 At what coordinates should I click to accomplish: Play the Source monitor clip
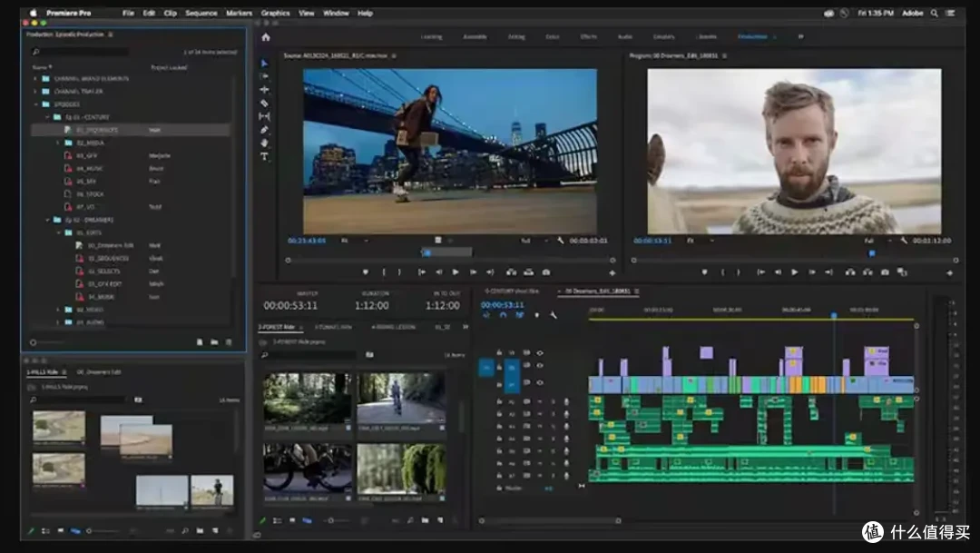pyautogui.click(x=456, y=272)
